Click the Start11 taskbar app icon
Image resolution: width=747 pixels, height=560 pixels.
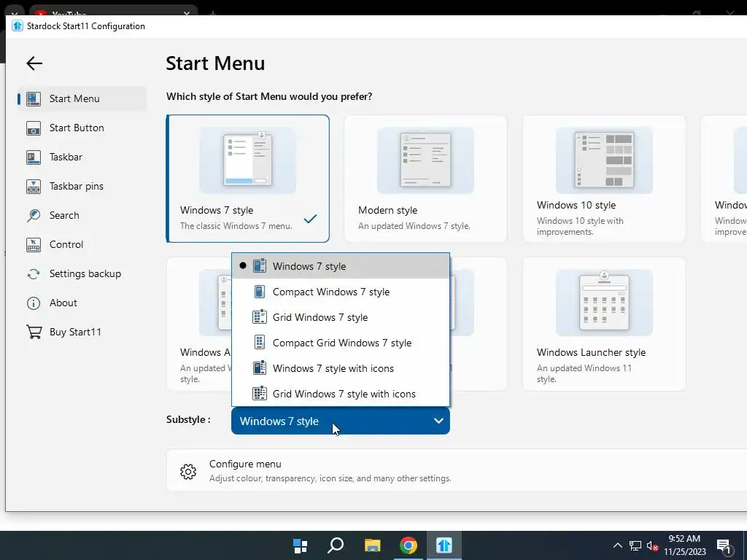pyautogui.click(x=444, y=545)
